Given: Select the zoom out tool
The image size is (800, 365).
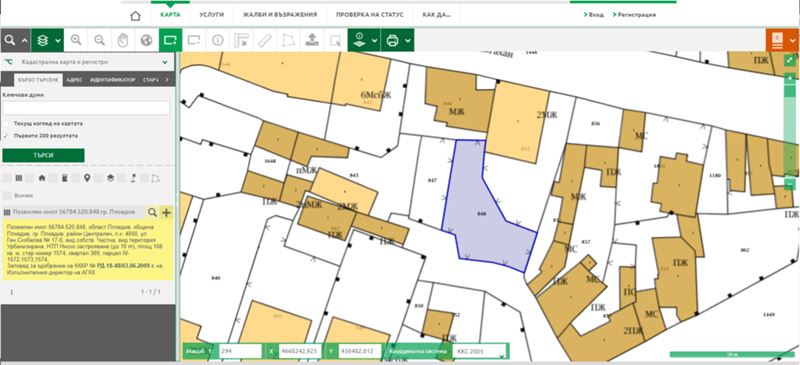Looking at the screenshot, I should click(x=100, y=40).
